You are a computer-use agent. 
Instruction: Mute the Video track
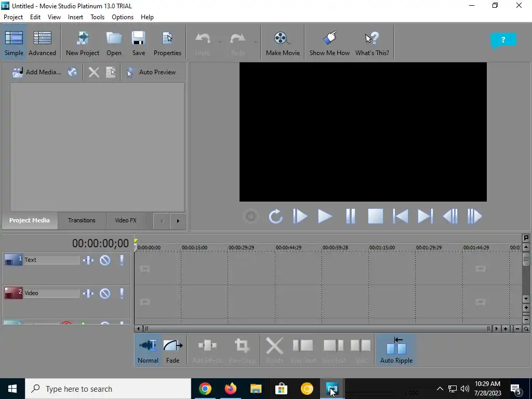click(x=105, y=294)
